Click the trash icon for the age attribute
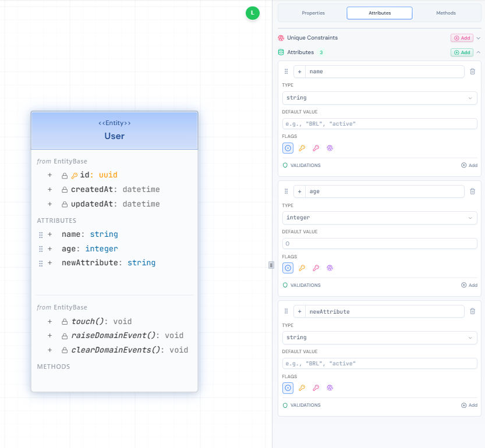Viewport: 485px width, 448px height. (472, 191)
